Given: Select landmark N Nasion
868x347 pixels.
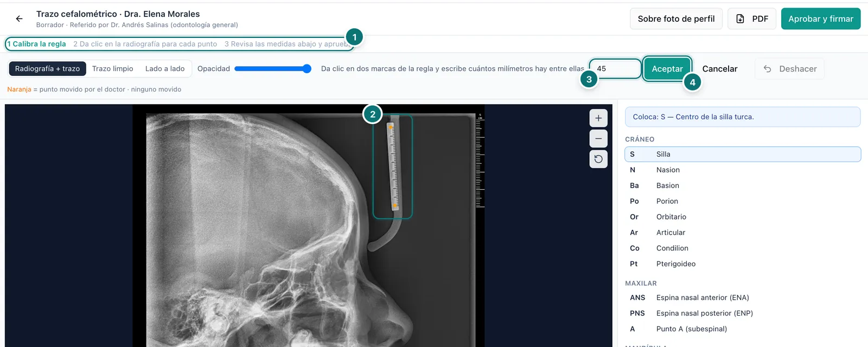Looking at the screenshot, I should pyautogui.click(x=743, y=170).
